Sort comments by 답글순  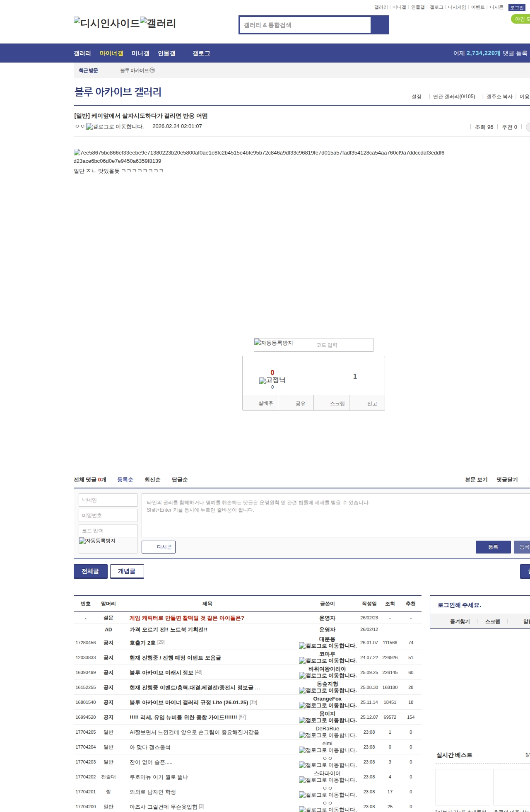(180, 480)
